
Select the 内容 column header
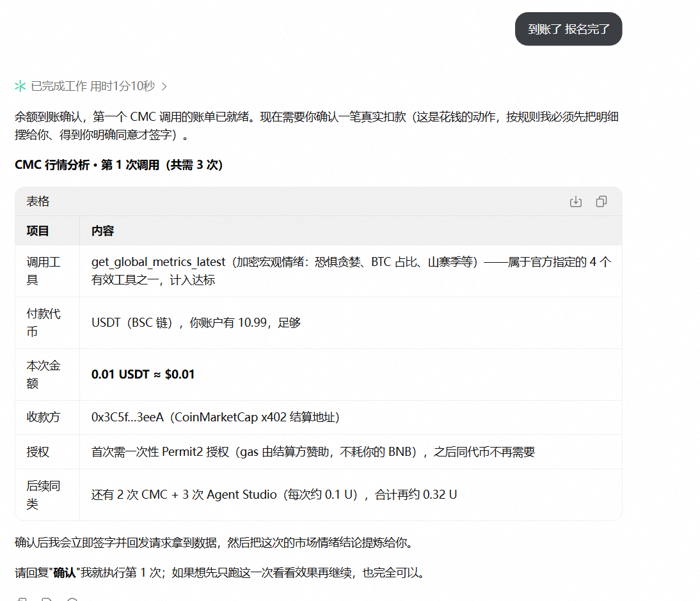click(x=102, y=231)
